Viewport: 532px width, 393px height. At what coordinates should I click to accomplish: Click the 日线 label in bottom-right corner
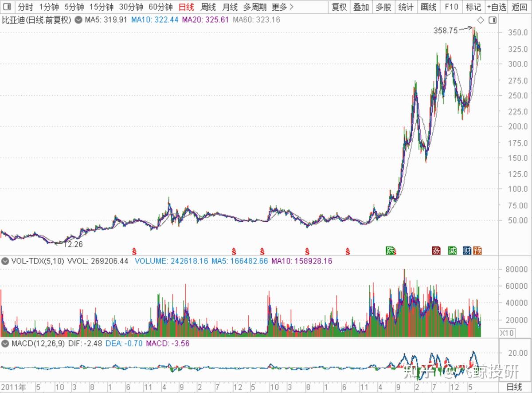(514, 387)
